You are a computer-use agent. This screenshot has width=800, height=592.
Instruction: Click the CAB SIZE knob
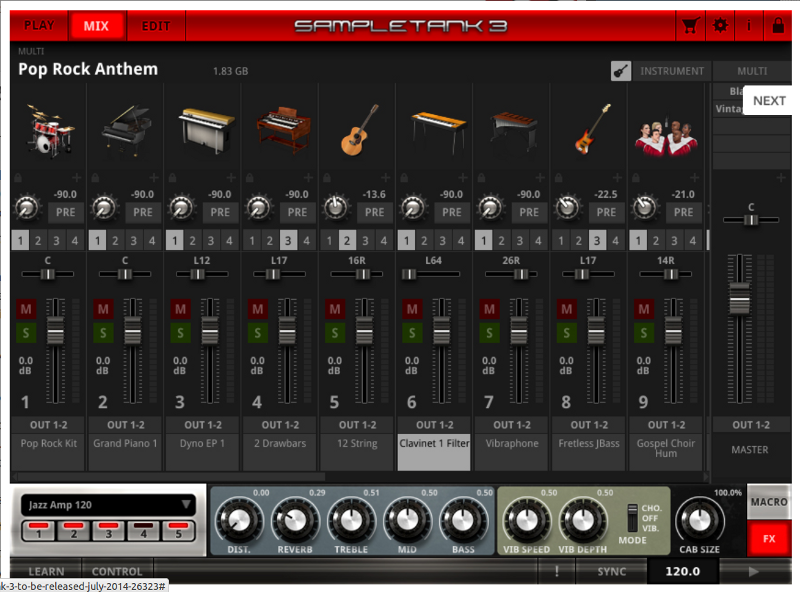click(x=699, y=521)
